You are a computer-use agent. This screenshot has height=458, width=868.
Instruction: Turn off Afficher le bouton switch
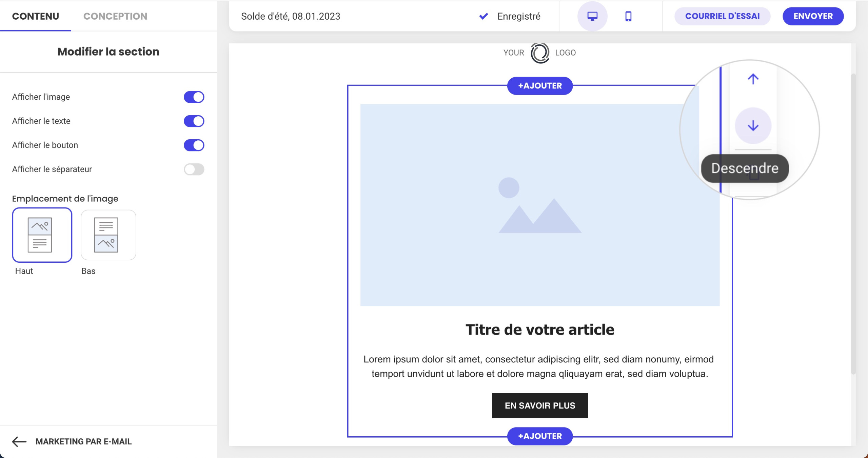point(194,145)
